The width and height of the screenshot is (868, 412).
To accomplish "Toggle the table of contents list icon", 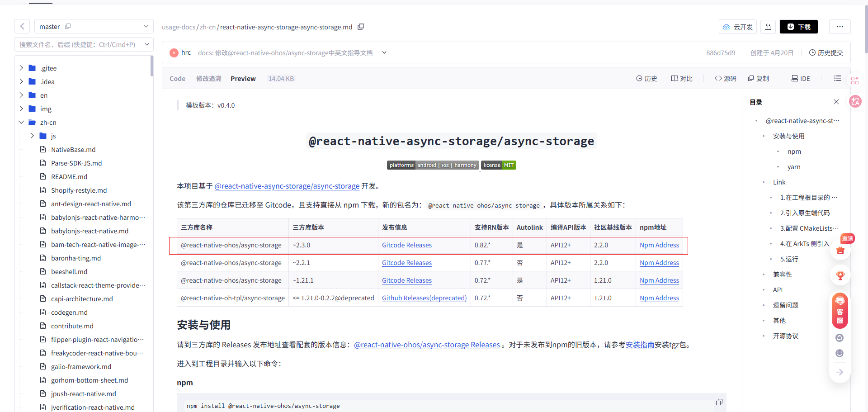I will (x=837, y=78).
